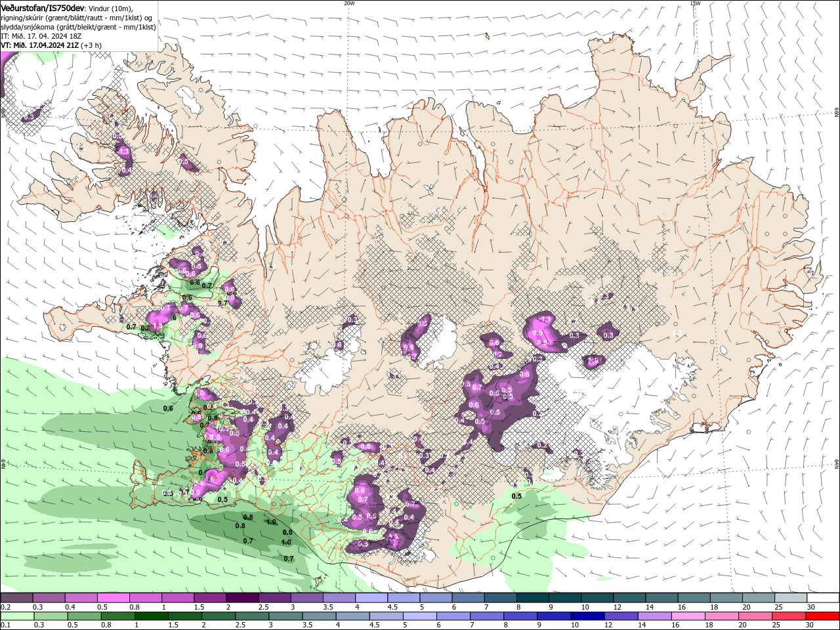Select the slate blue 6 swatch in upper legend row
Image resolution: width=840 pixels, height=630 pixels.
[x=469, y=598]
